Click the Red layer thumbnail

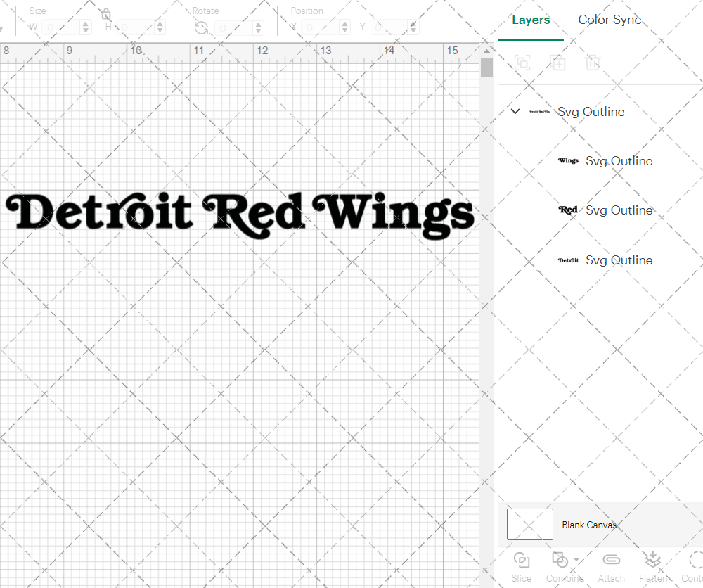click(568, 210)
